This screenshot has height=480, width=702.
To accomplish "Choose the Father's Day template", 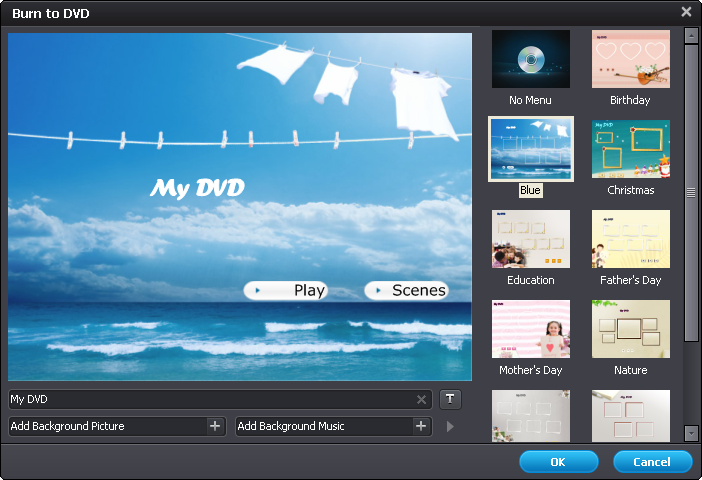I will coord(630,239).
